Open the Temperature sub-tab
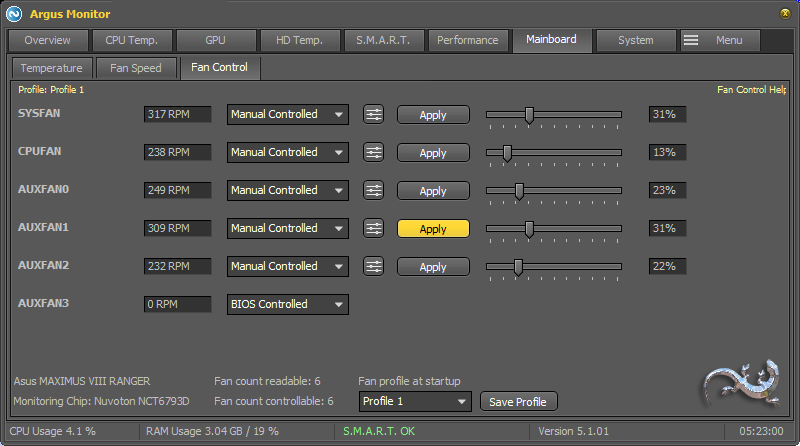This screenshot has width=800, height=446. click(52, 68)
